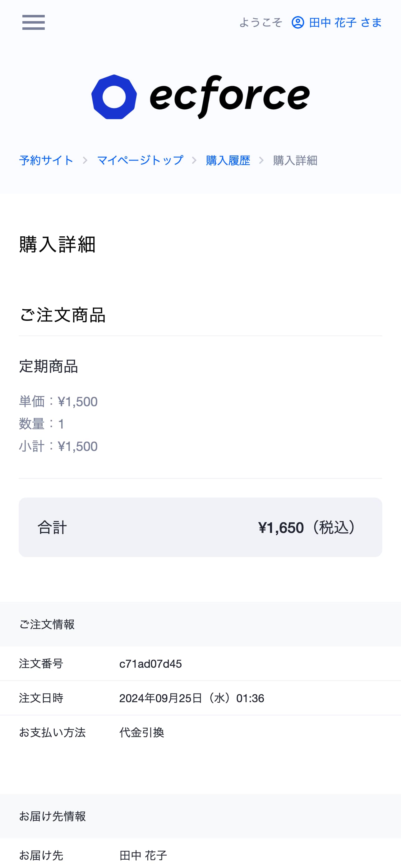Click the ecforce octagon logo

click(x=114, y=97)
